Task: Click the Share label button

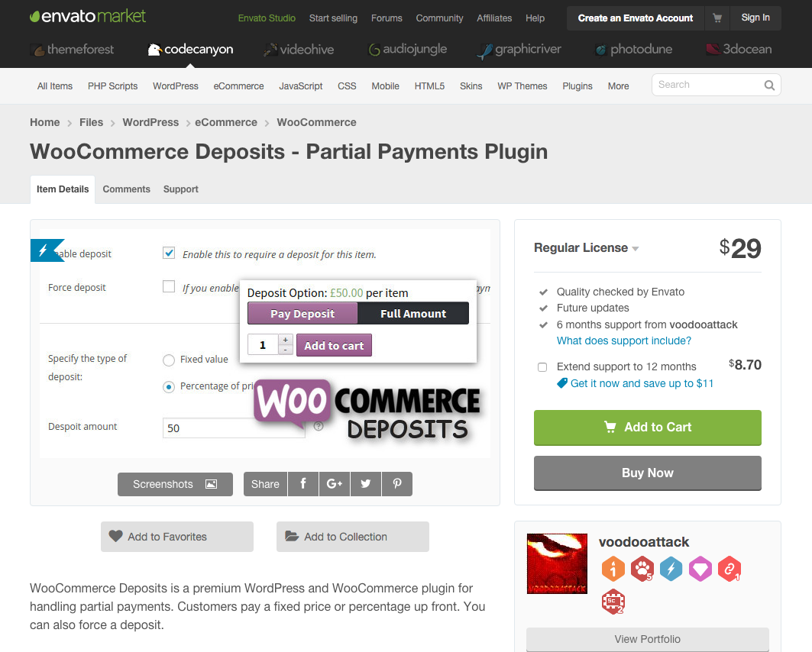Action: [265, 484]
